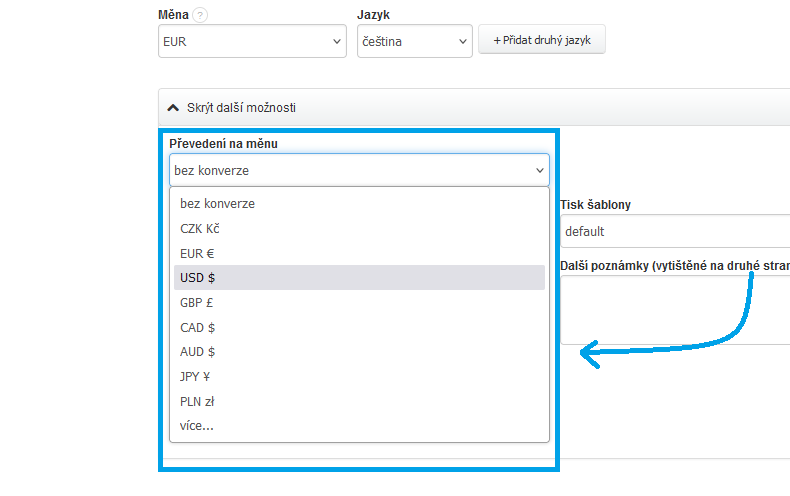Click the help icon next to Měna
The height and width of the screenshot is (496, 790).
point(201,15)
